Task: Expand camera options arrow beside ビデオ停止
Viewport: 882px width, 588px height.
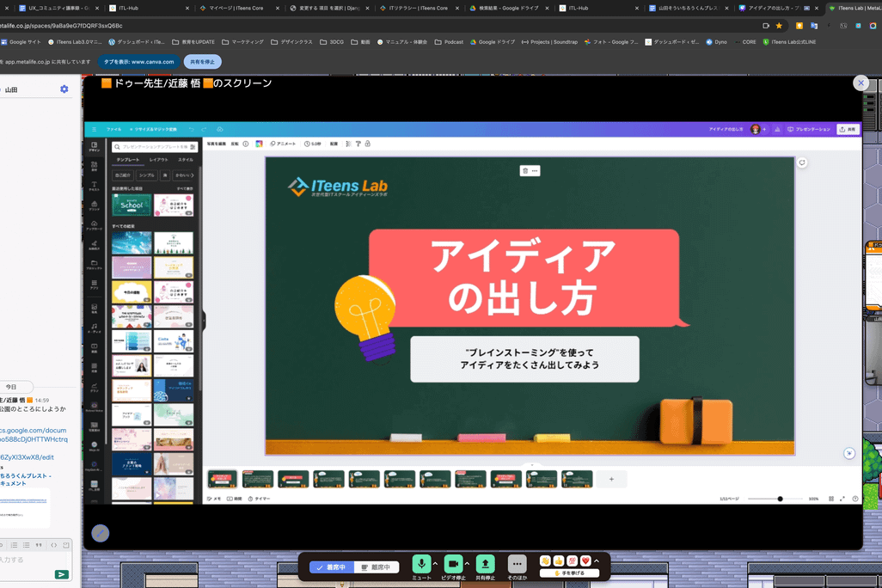Action: 467,563
